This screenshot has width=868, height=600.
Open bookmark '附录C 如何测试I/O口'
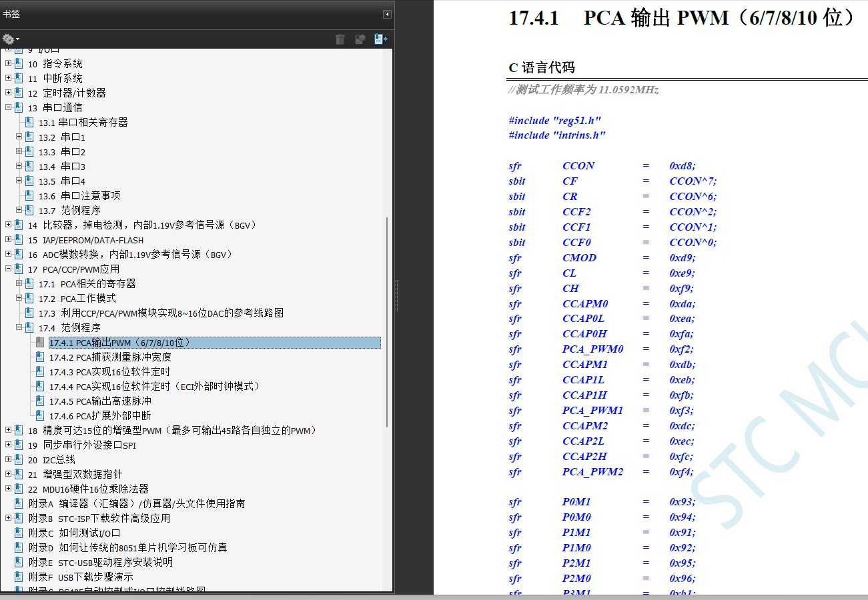tap(75, 533)
